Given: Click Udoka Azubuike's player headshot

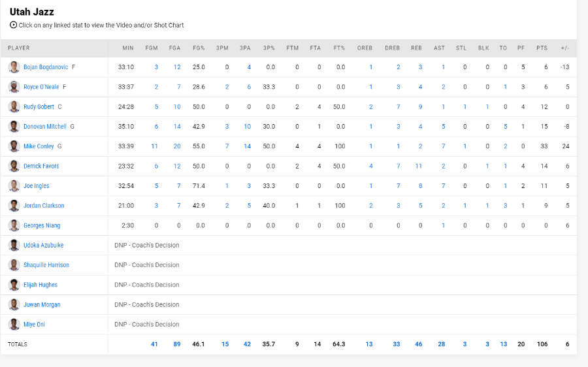Looking at the screenshot, I should pyautogui.click(x=14, y=245).
